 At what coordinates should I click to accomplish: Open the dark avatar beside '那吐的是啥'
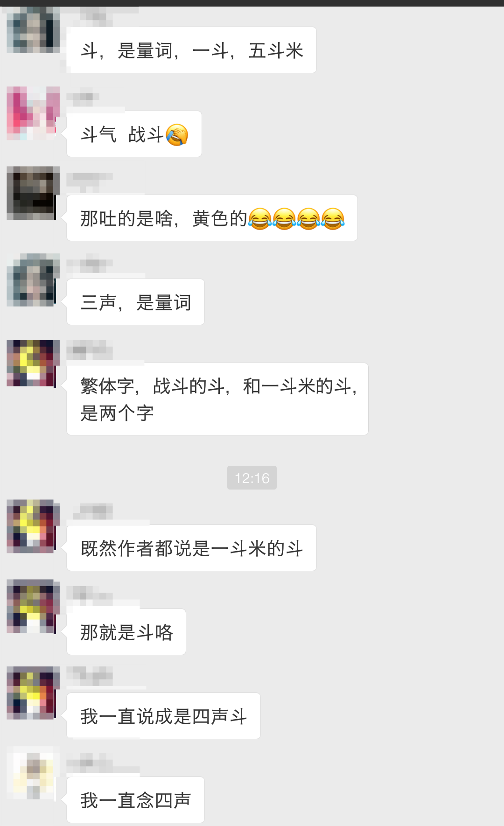[33, 193]
